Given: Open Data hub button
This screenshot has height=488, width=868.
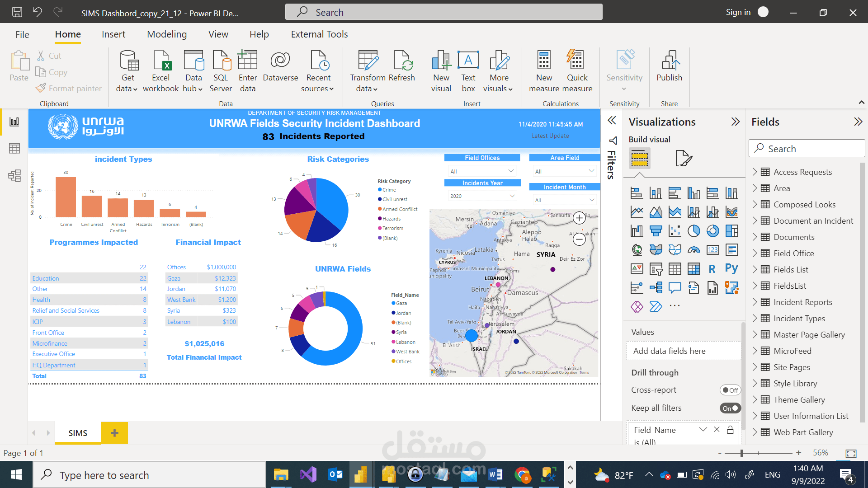Looking at the screenshot, I should (x=193, y=71).
